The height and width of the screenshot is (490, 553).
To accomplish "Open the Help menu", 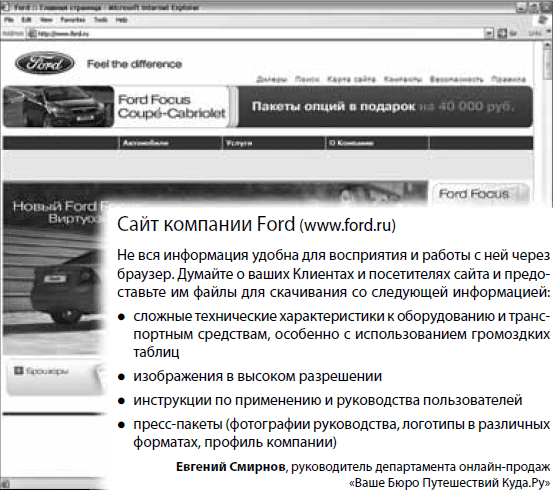I will pyautogui.click(x=121, y=20).
